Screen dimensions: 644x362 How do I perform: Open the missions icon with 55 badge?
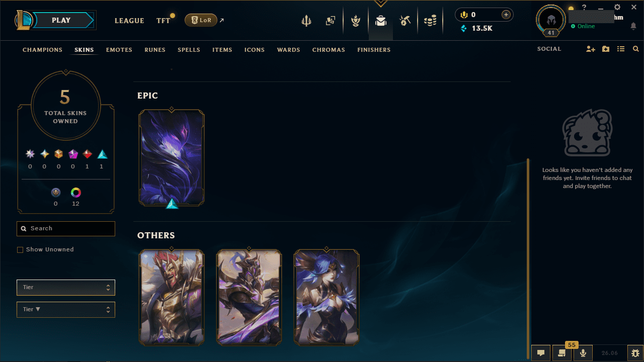click(x=562, y=353)
